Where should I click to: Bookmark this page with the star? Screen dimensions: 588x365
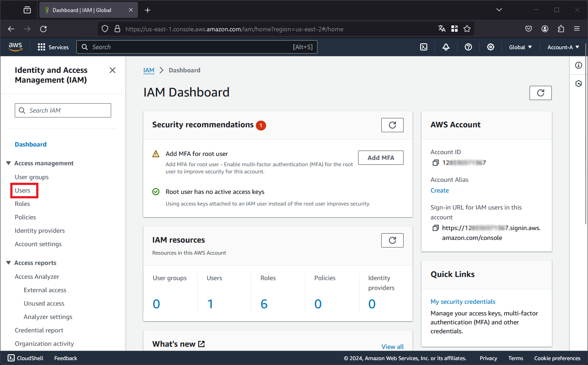[467, 29]
